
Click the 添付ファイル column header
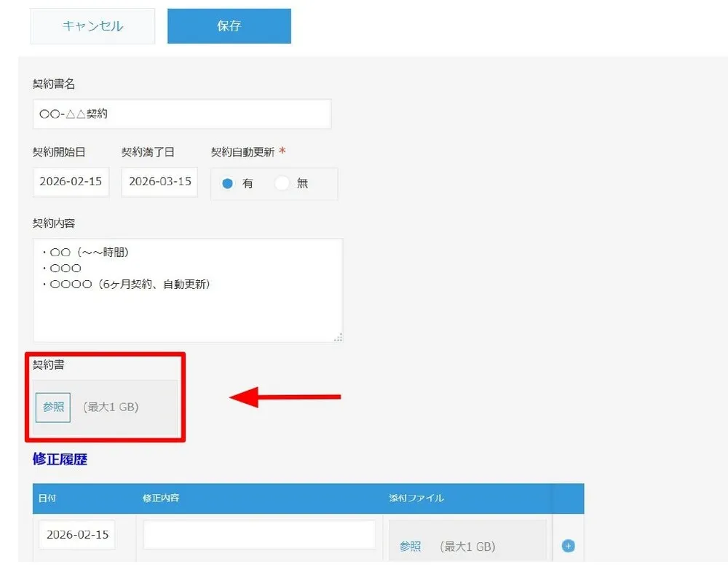tap(415, 498)
